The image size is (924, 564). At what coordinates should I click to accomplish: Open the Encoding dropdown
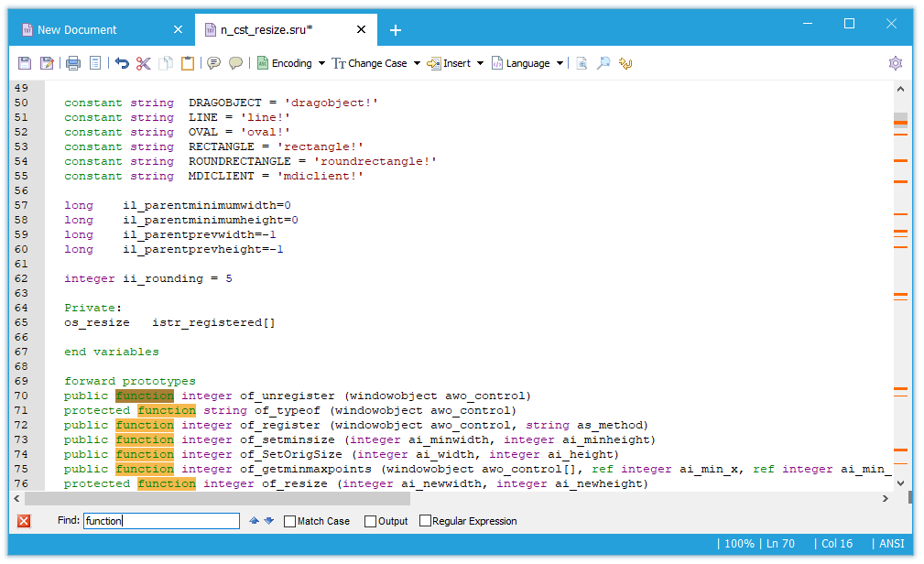pyautogui.click(x=290, y=63)
